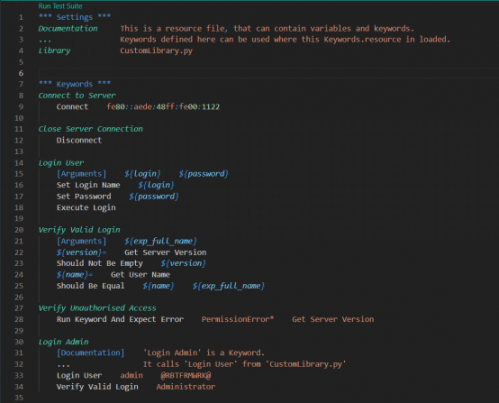This screenshot has height=403, width=499.
Task: Click the PermissionError* argument text
Action: pyautogui.click(x=237, y=319)
